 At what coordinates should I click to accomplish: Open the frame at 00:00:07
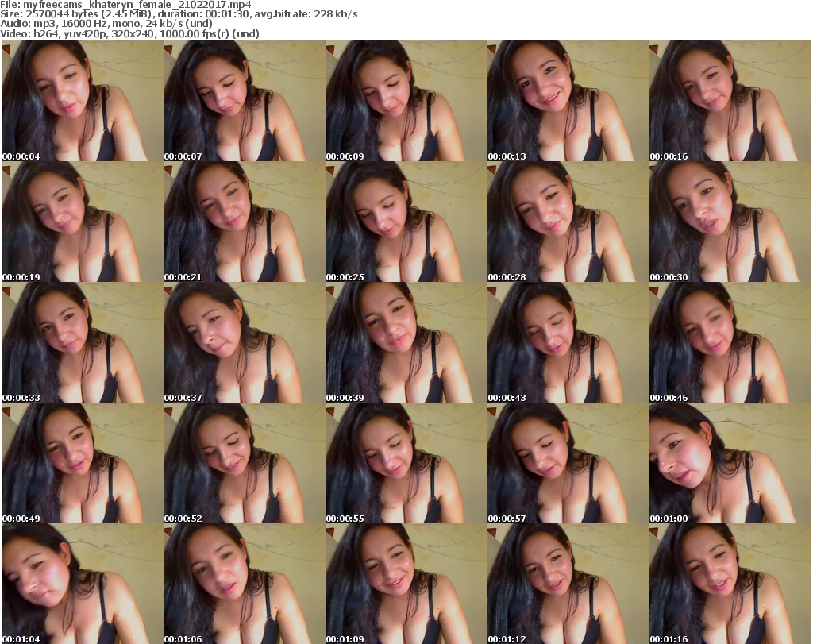click(x=245, y=101)
